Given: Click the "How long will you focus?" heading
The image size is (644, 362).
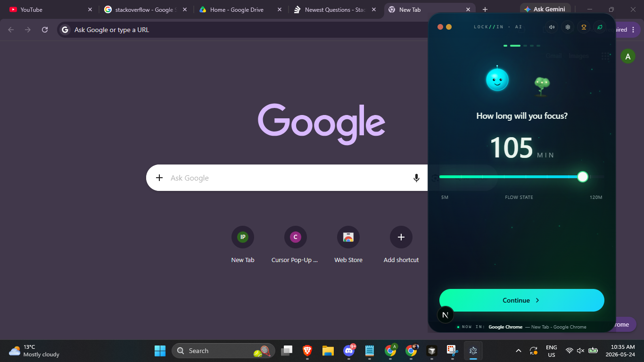Looking at the screenshot, I should tap(522, 115).
